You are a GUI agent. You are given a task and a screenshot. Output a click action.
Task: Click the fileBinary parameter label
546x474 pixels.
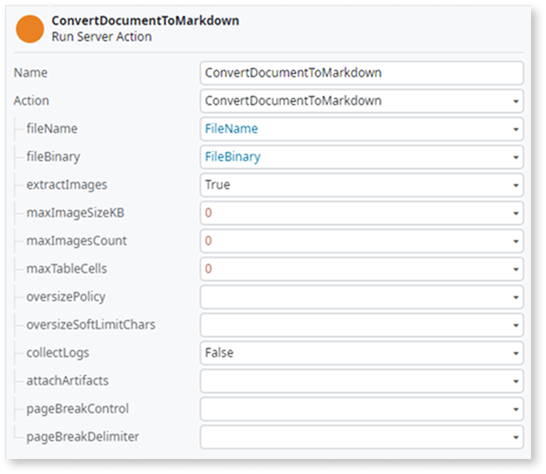[x=53, y=157]
